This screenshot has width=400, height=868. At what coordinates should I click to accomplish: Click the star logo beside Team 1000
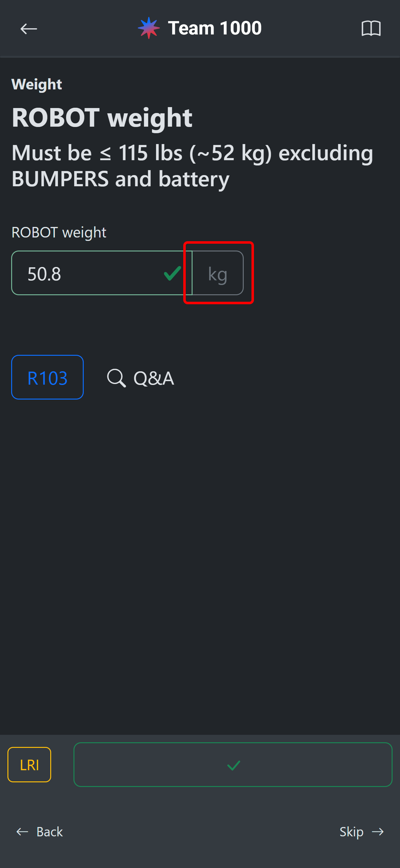(149, 28)
